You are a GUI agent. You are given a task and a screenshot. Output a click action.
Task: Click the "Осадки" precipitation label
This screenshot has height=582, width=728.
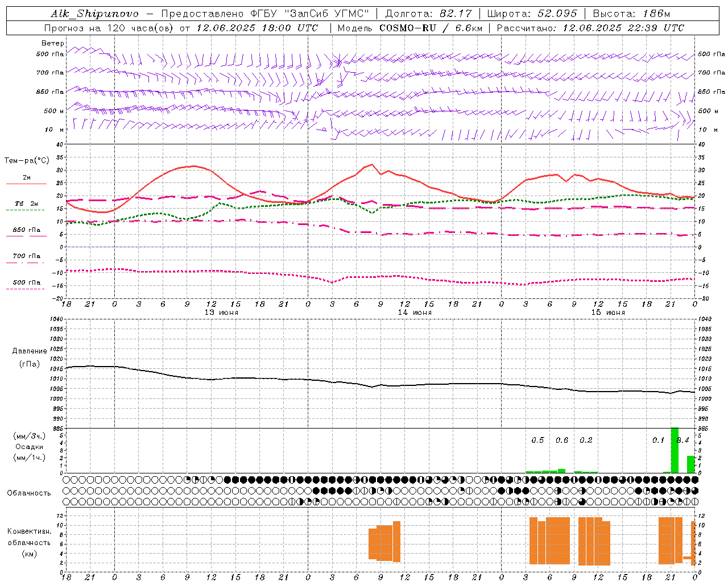30,447
